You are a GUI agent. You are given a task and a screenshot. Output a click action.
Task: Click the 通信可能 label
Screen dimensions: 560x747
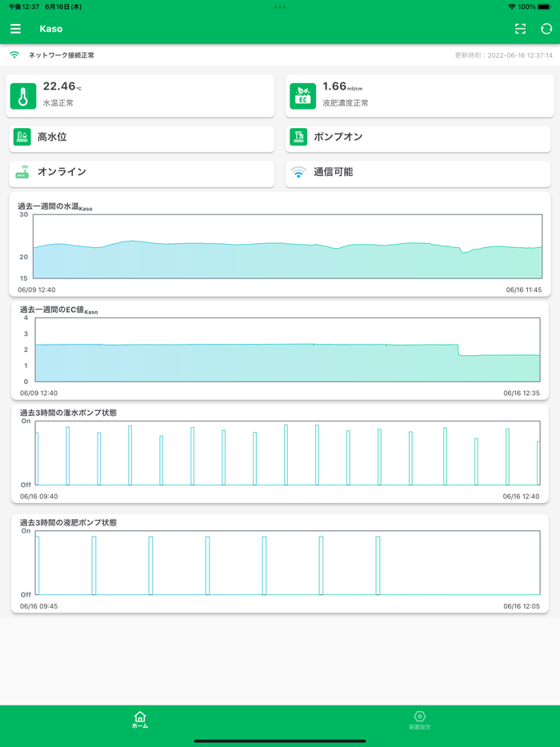(x=333, y=172)
